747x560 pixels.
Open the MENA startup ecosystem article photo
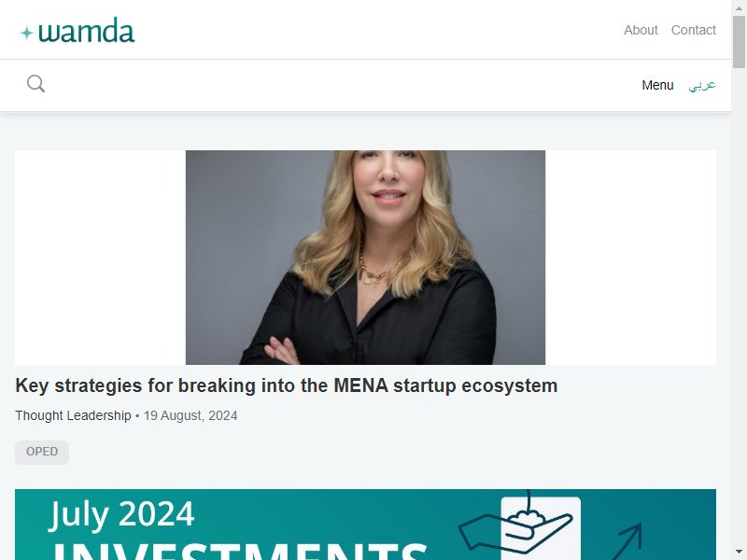[365, 258]
